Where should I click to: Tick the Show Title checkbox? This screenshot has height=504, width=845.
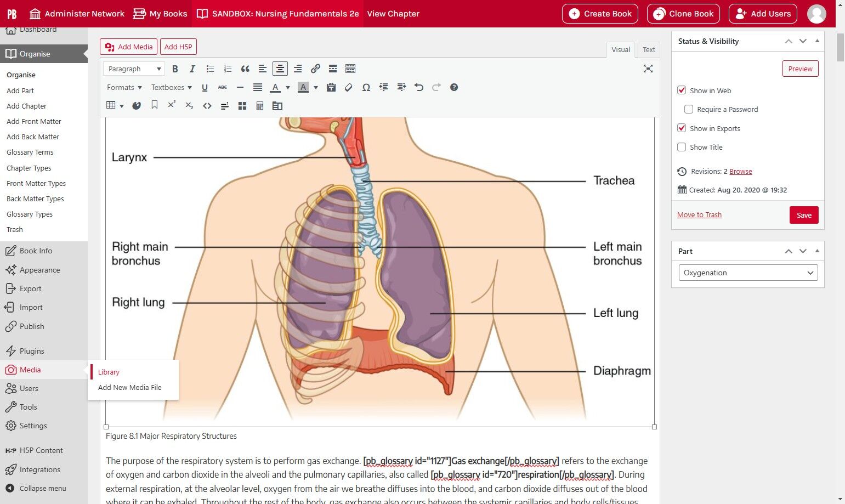click(682, 147)
